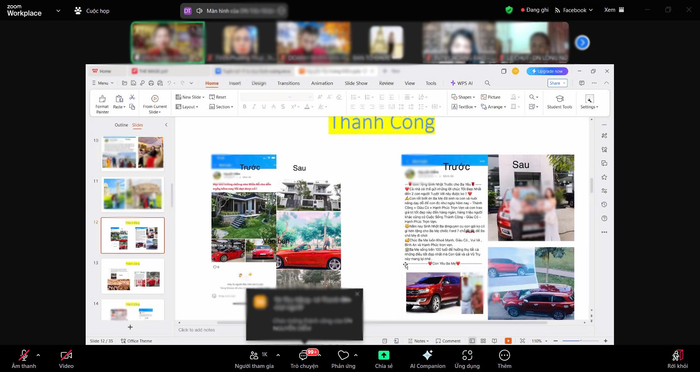
Task: Click the Upgrade now button
Action: [x=547, y=71]
